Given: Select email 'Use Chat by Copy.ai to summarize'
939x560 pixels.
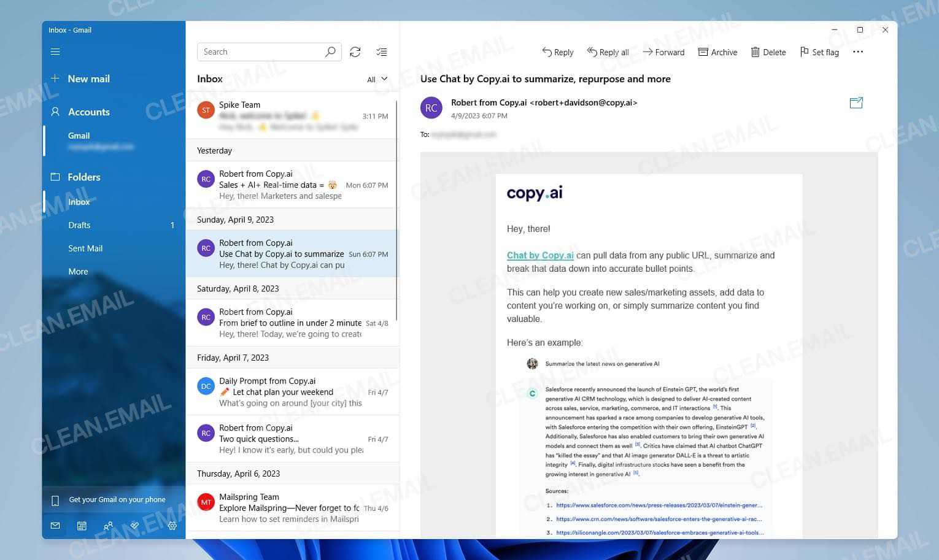Looking at the screenshot, I should pos(292,254).
